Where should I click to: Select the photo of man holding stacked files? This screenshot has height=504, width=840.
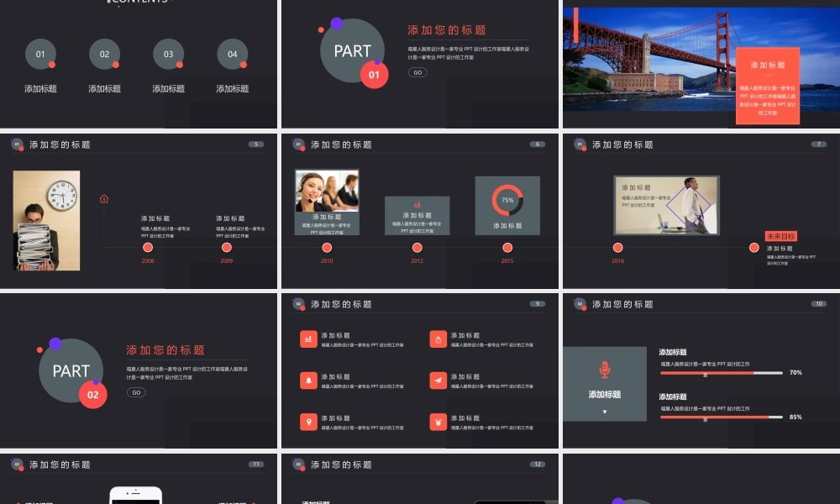(x=46, y=221)
